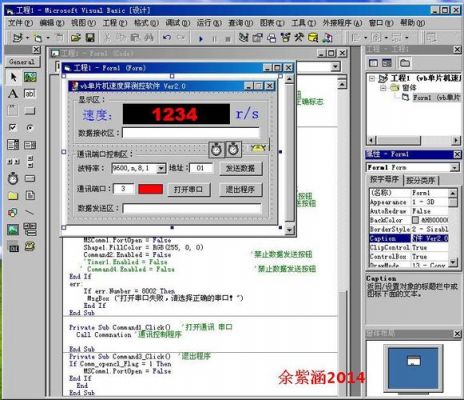Open the 外接程序(A) menu

point(342,23)
